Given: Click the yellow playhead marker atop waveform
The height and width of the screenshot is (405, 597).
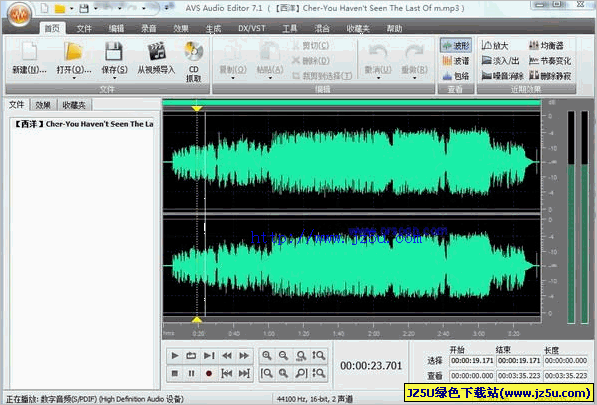Looking at the screenshot, I should [197, 109].
